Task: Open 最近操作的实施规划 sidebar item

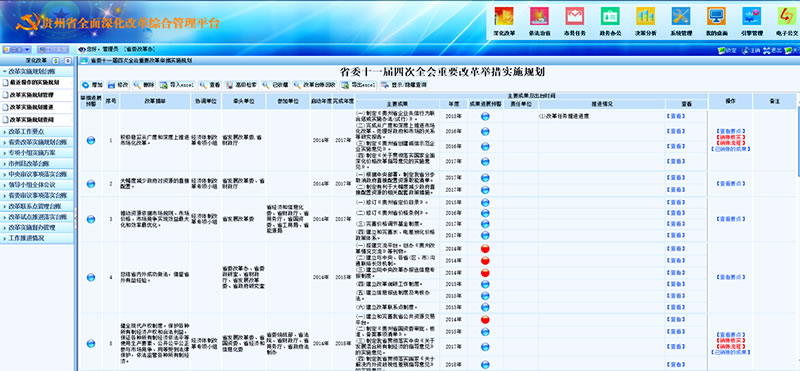Action: click(x=37, y=82)
